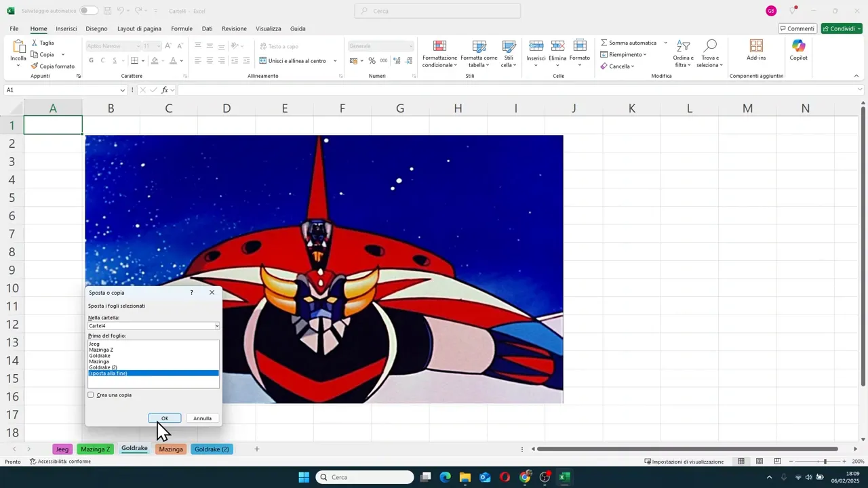Click Impostazioni di visualizzazione
Image resolution: width=868 pixels, height=488 pixels.
tap(684, 462)
